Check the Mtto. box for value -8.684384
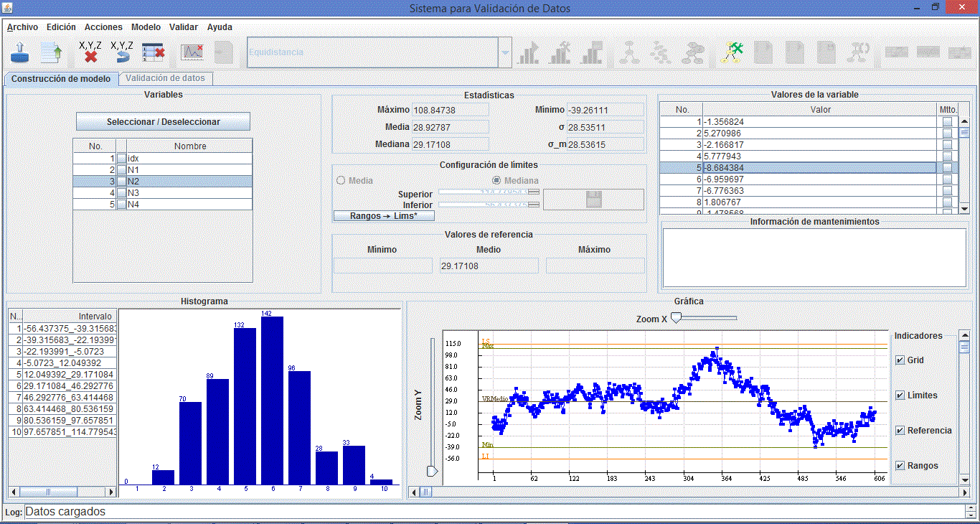The image size is (980, 524). [x=948, y=167]
